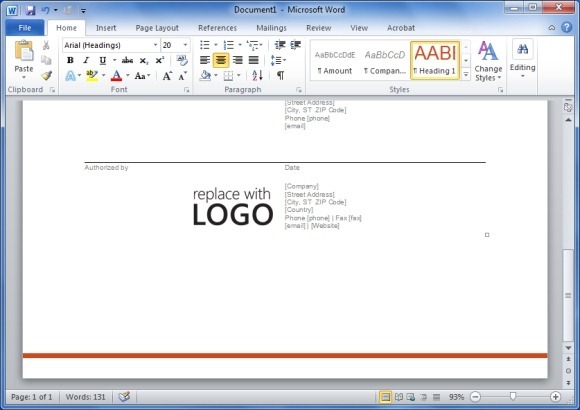Click the Clear Formatting icon
Viewport: 580px width, 410px height.
tap(182, 60)
